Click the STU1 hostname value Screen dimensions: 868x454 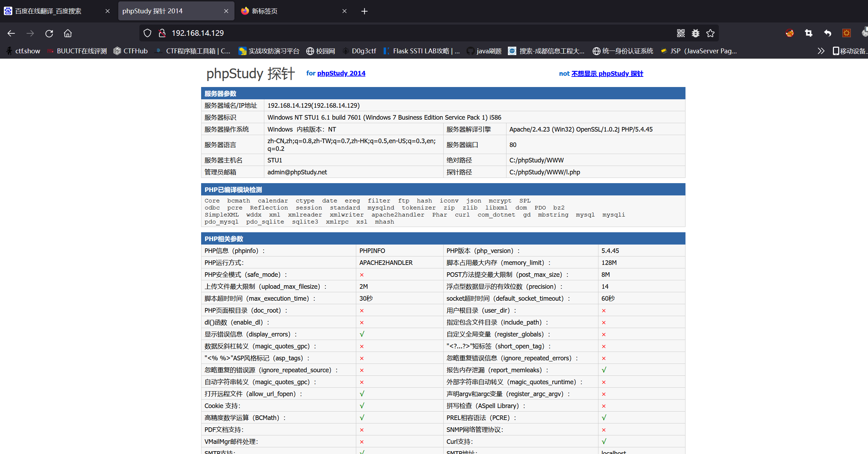274,160
